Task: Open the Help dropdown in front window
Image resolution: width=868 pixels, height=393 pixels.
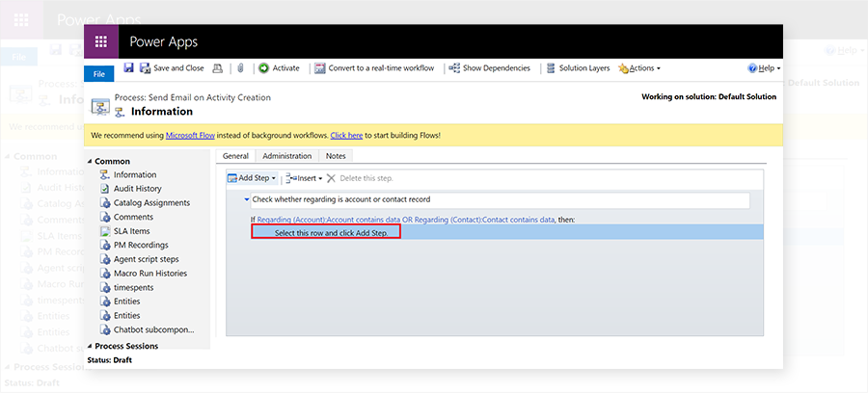Action: coord(764,68)
